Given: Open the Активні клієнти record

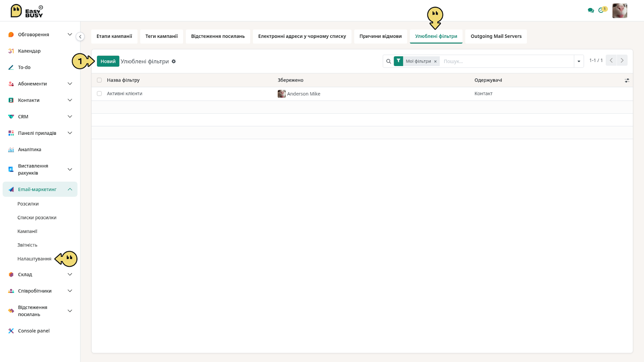Looking at the screenshot, I should (124, 94).
